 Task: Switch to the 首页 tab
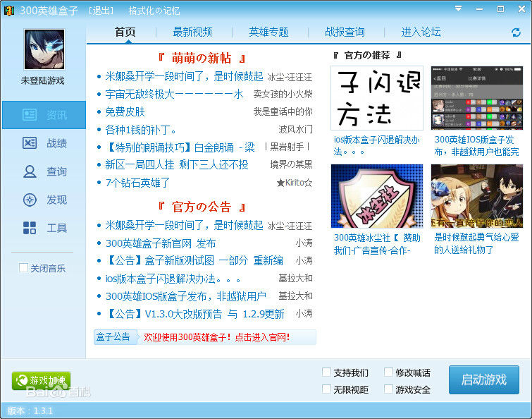tap(125, 32)
